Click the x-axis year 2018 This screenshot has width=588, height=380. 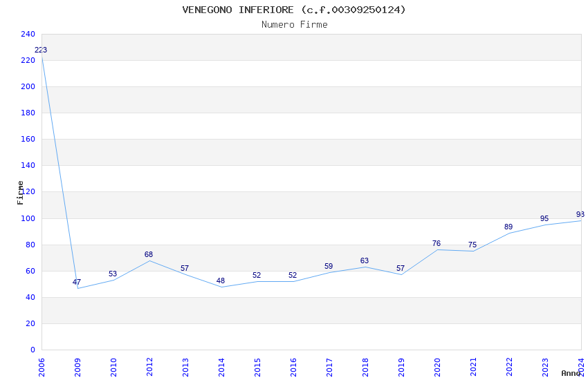point(365,368)
